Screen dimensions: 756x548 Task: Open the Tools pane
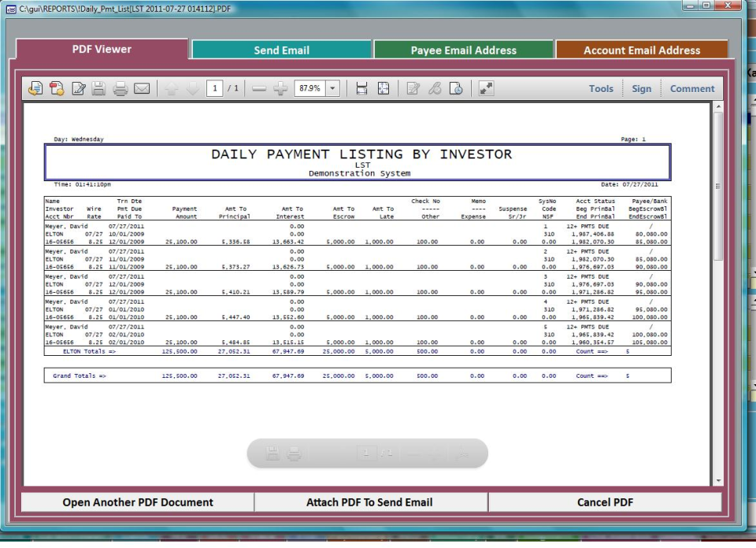tap(601, 89)
